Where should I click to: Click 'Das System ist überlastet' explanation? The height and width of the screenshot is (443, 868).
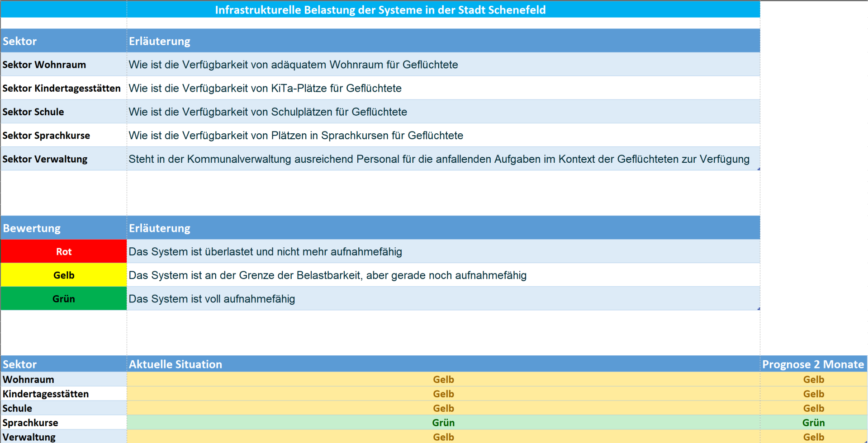443,251
